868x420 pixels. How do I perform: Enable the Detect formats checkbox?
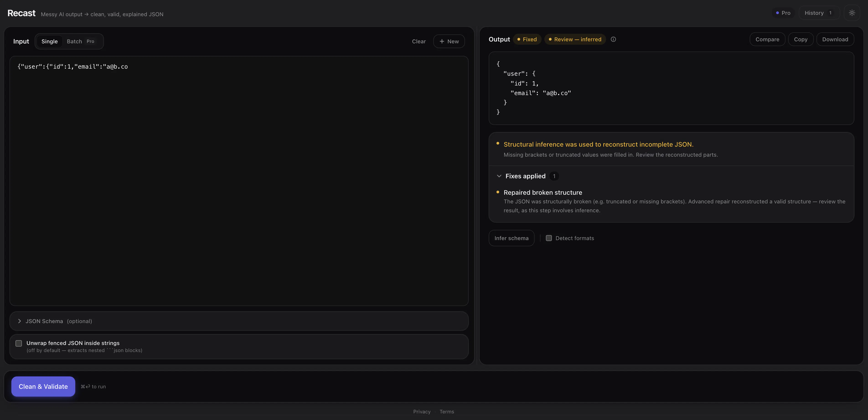click(549, 238)
